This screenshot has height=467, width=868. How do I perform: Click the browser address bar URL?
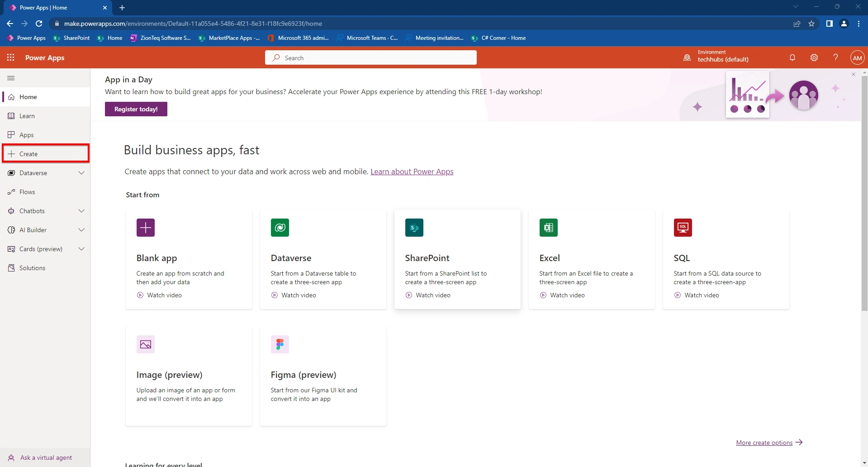(193, 24)
